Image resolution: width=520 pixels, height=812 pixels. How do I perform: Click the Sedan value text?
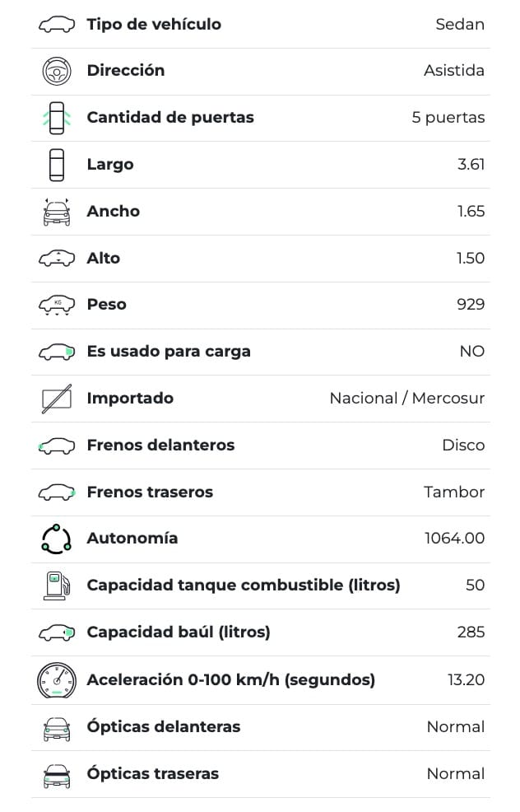coord(460,24)
